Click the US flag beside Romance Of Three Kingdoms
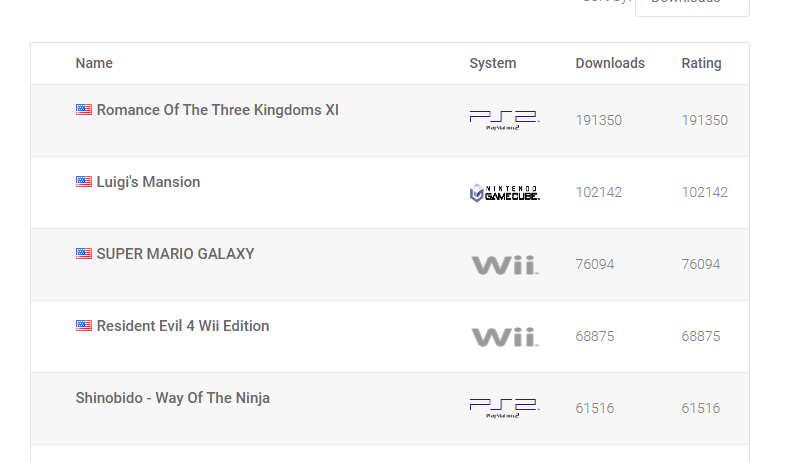Image resolution: width=790 pixels, height=462 pixels. coord(84,110)
